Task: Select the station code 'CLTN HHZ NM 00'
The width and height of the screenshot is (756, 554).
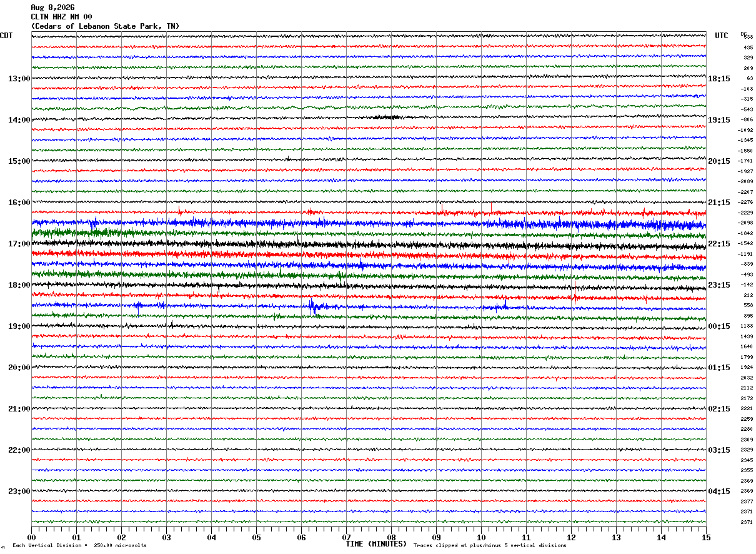Action: point(61,17)
